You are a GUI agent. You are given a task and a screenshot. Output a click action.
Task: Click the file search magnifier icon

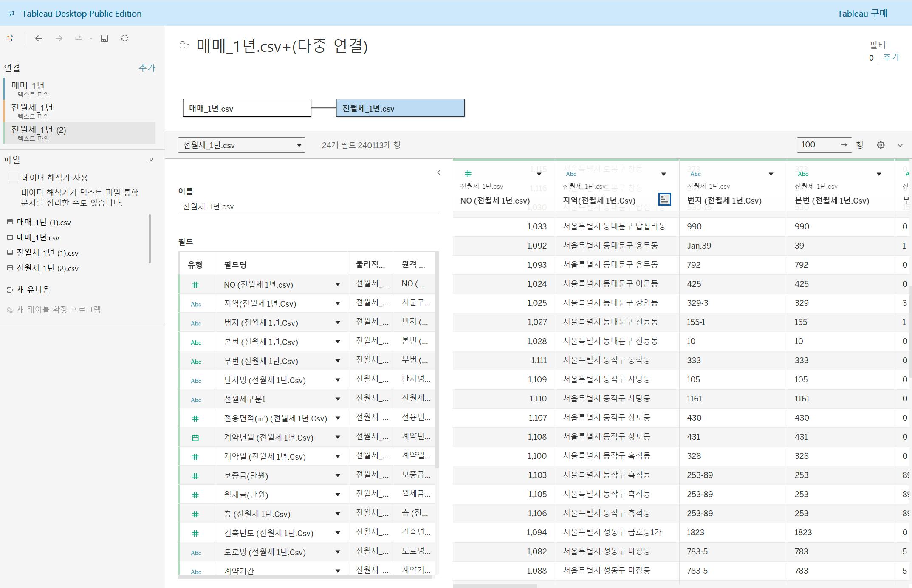151,160
